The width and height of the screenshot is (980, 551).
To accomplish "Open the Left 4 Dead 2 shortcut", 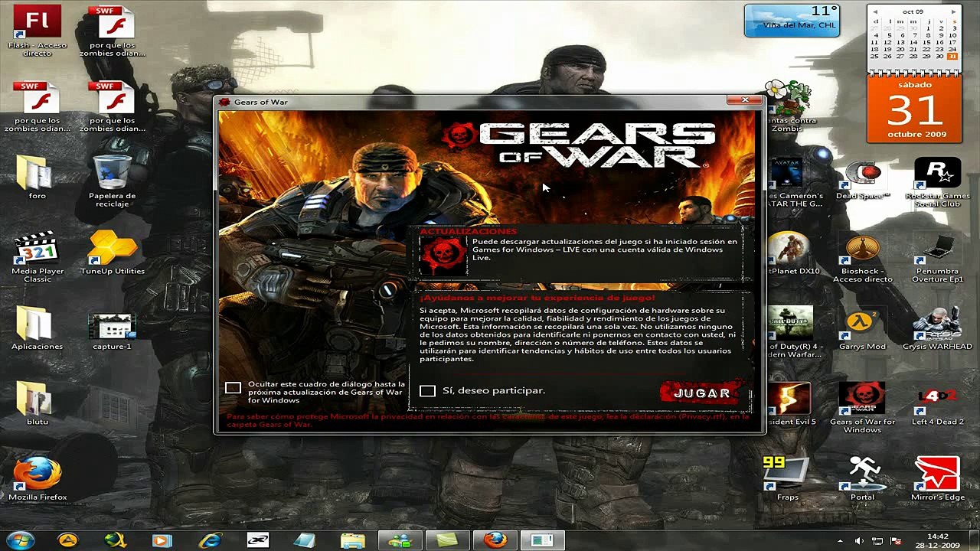I will pyautogui.click(x=937, y=405).
